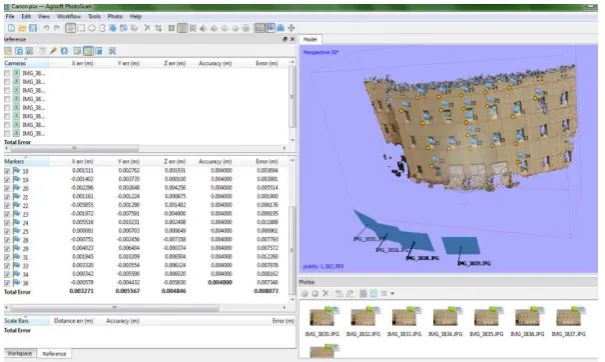This screenshot has width=605, height=362.
Task: Click the Update refresh icon in Reference toolbar
Action: pos(64,51)
